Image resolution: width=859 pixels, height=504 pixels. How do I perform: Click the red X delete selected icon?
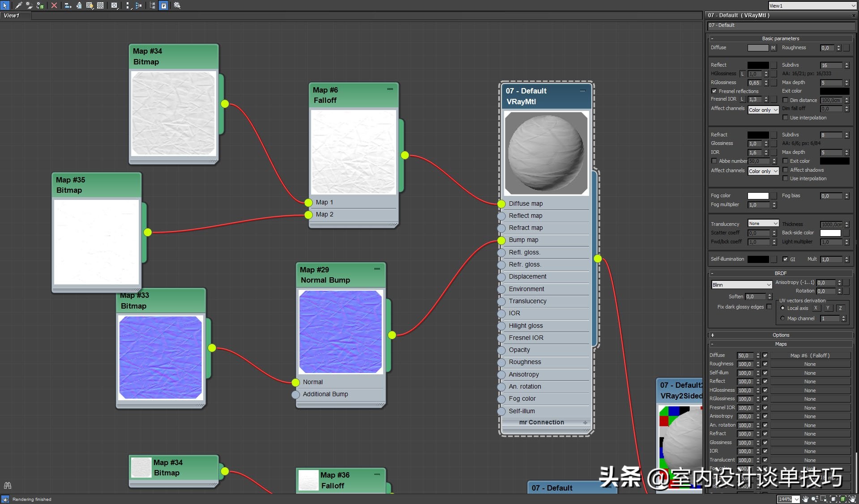pyautogui.click(x=54, y=5)
